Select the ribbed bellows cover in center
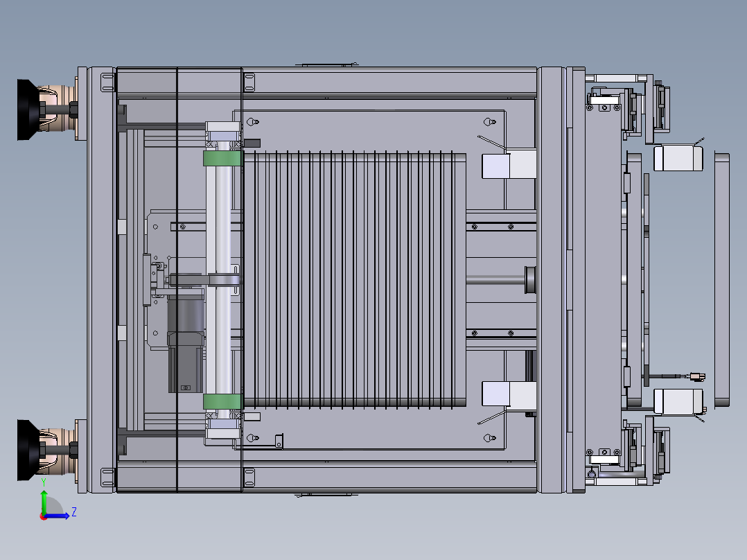747x560 pixels. click(x=354, y=280)
